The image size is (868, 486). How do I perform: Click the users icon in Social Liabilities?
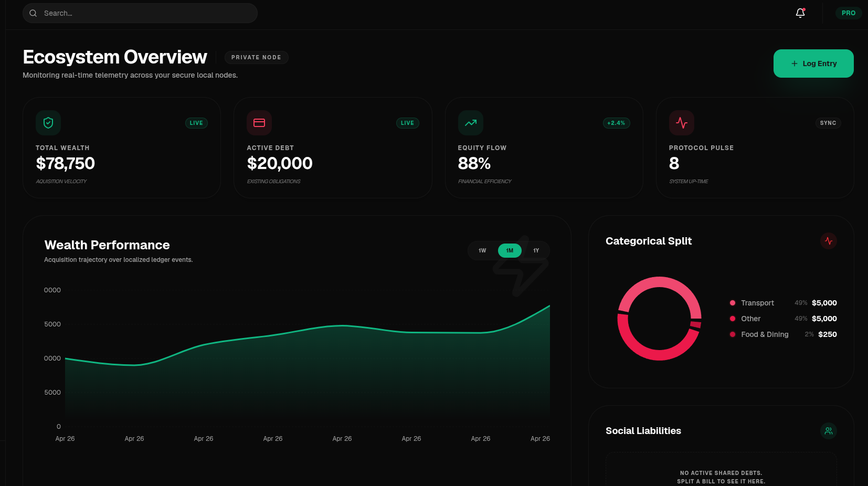[828, 431]
